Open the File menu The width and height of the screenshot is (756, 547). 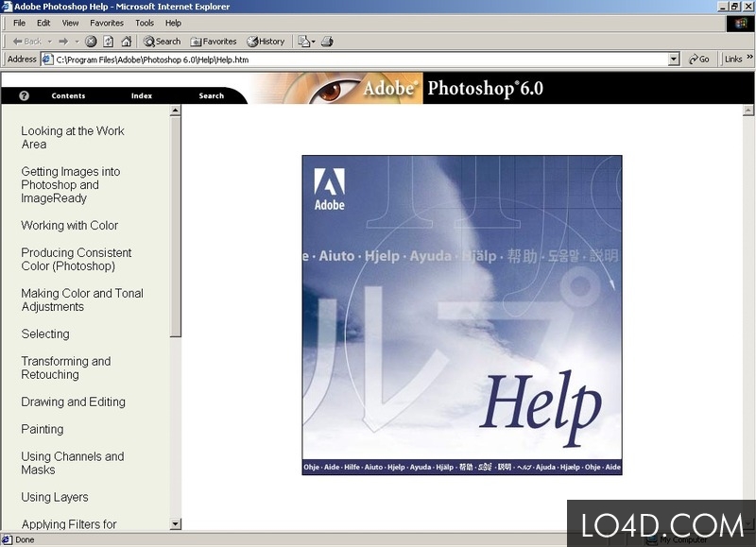pyautogui.click(x=19, y=23)
